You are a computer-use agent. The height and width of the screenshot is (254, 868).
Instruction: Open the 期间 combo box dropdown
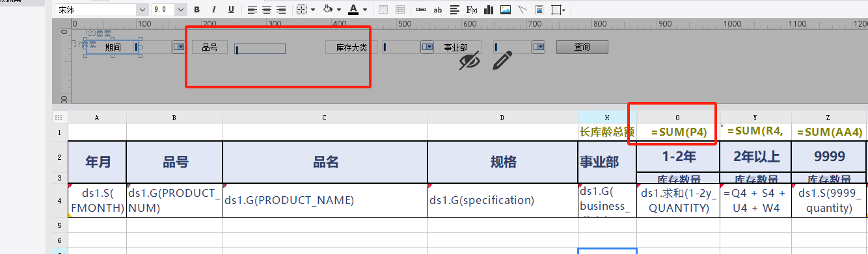point(179,47)
